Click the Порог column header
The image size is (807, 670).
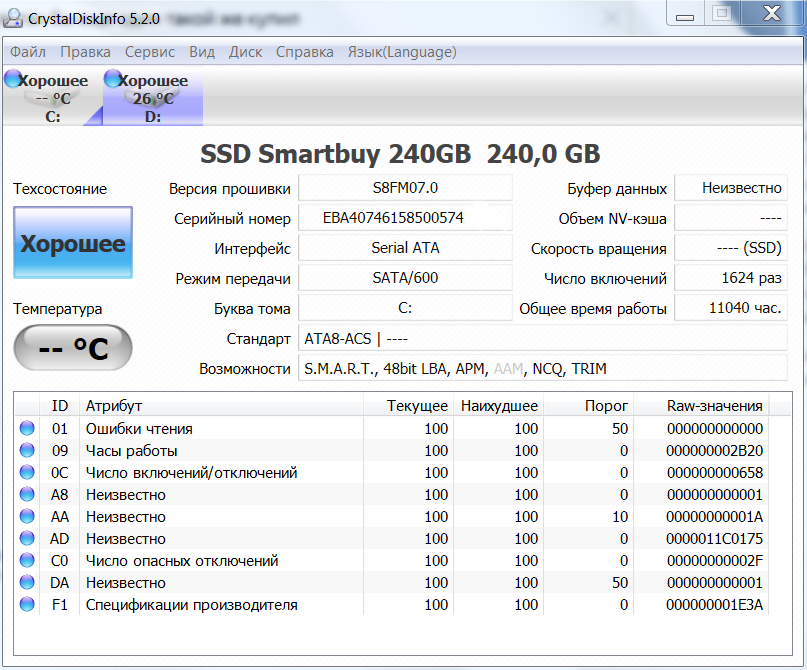[x=588, y=405]
